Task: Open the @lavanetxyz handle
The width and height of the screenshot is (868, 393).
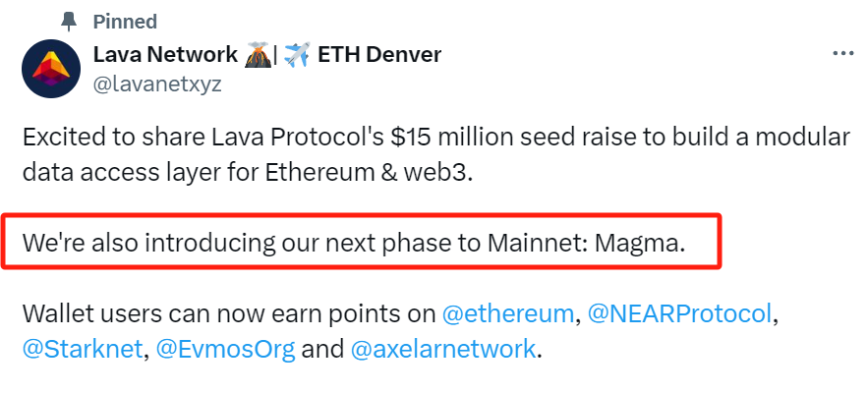Action: point(157,84)
